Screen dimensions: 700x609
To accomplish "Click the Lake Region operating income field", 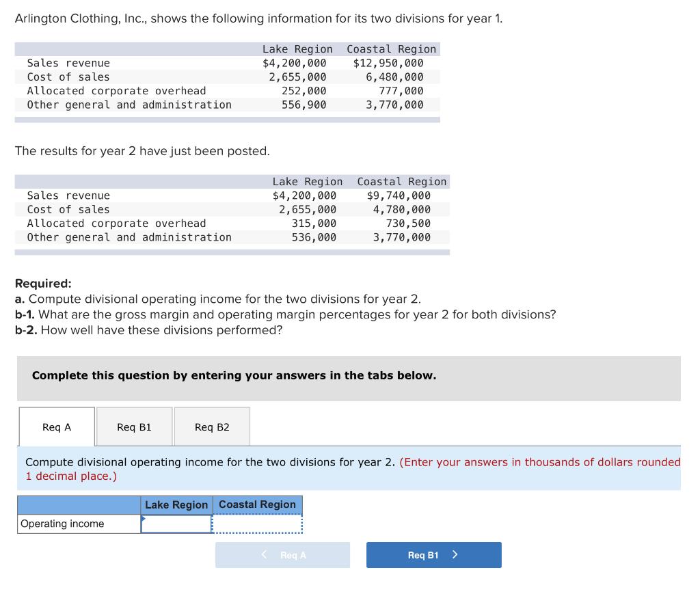I will coord(176,524).
